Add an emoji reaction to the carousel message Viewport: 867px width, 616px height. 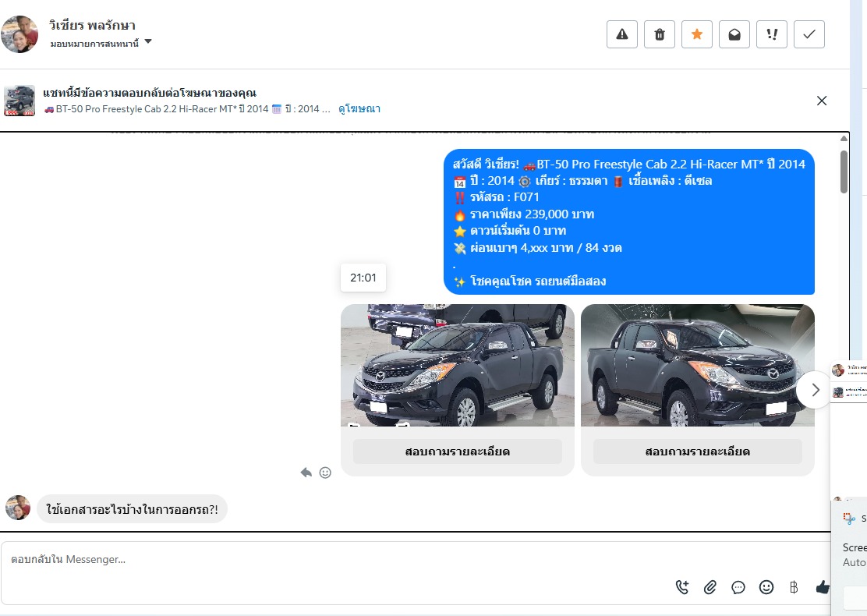(x=325, y=473)
